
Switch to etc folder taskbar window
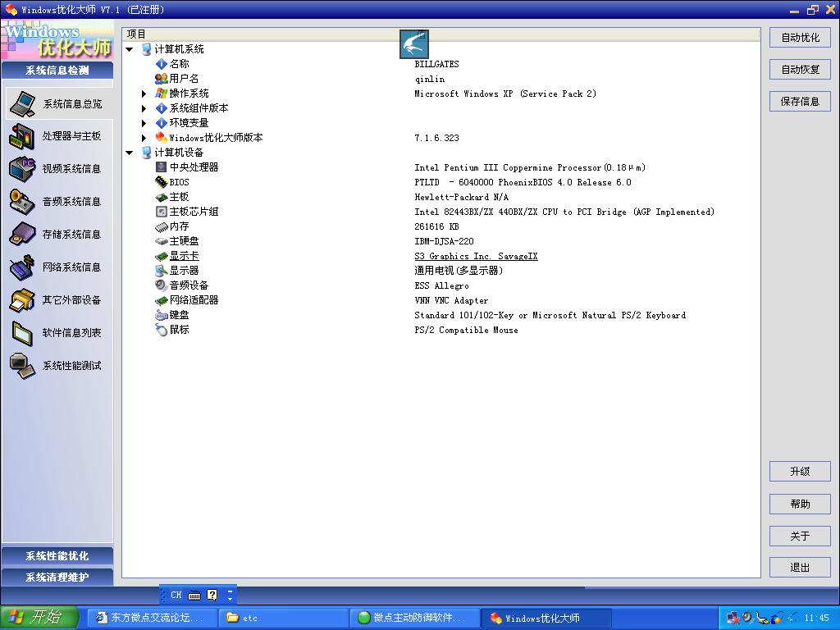pos(283,618)
